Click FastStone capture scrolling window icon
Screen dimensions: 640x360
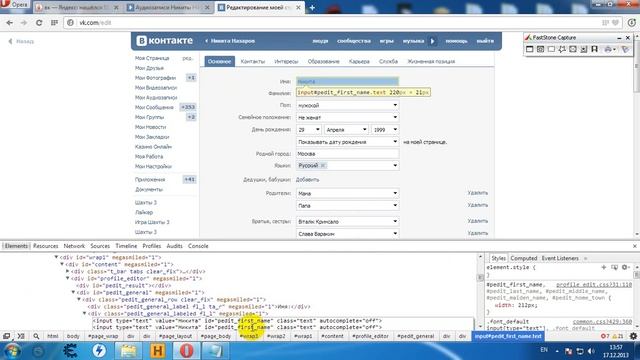tap(584, 49)
